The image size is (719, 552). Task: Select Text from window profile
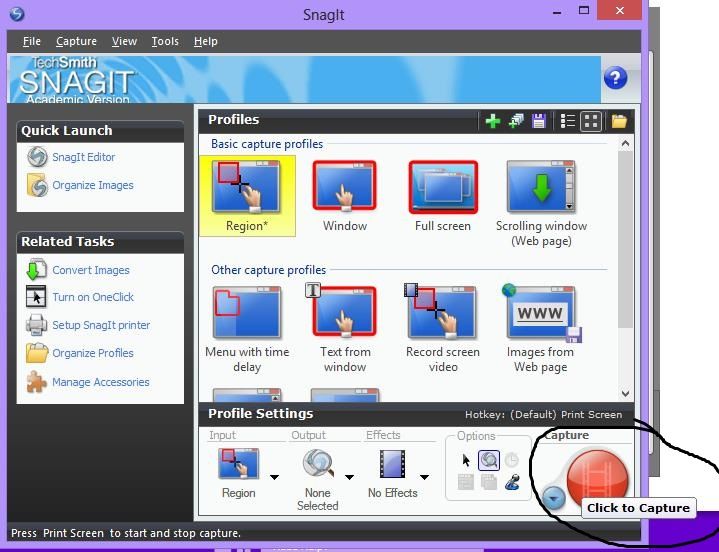pyautogui.click(x=345, y=329)
